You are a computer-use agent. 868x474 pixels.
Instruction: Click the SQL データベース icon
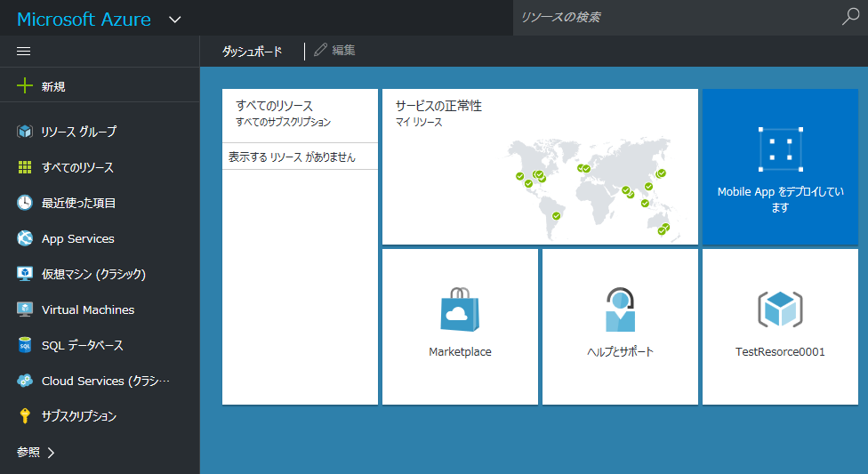click(x=25, y=345)
